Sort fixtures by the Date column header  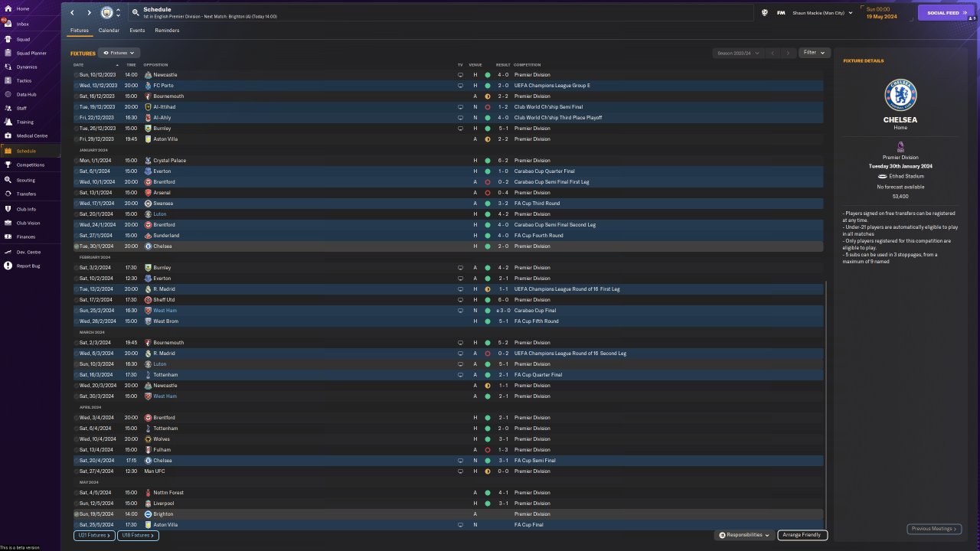(79, 65)
